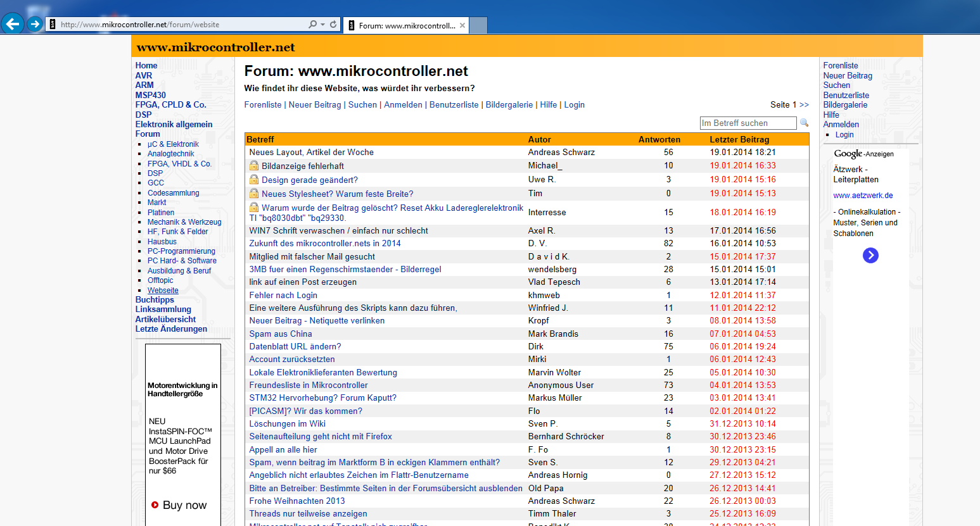Open Codesammlung subforum link

(x=174, y=192)
